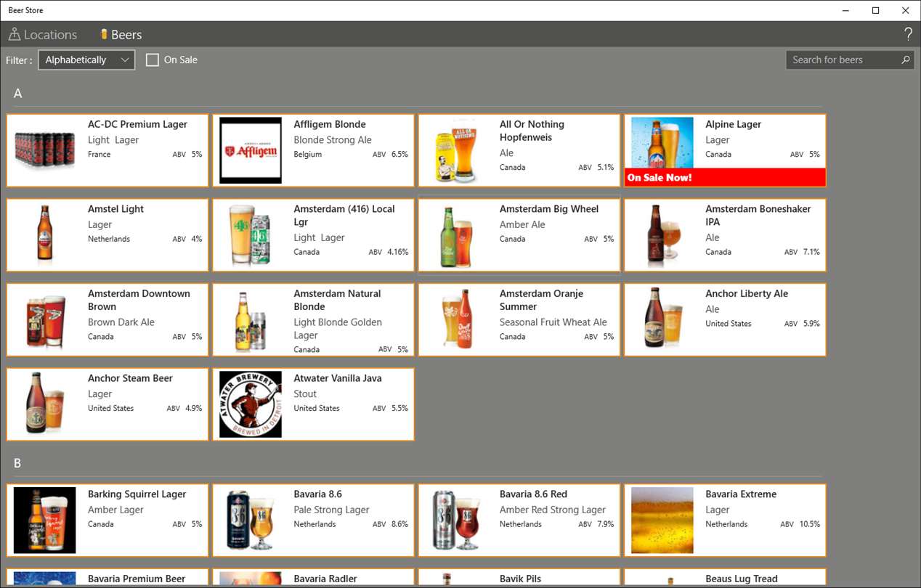Viewport: 921px width, 588px height.
Task: Select the Beaus Lug Tread title
Action: [741, 579]
